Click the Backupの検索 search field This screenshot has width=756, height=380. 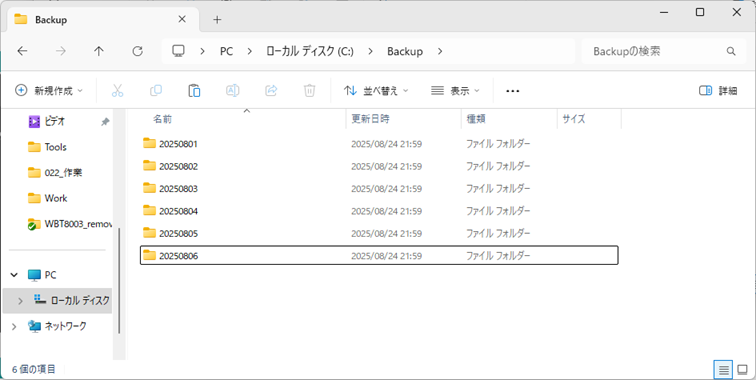point(663,51)
